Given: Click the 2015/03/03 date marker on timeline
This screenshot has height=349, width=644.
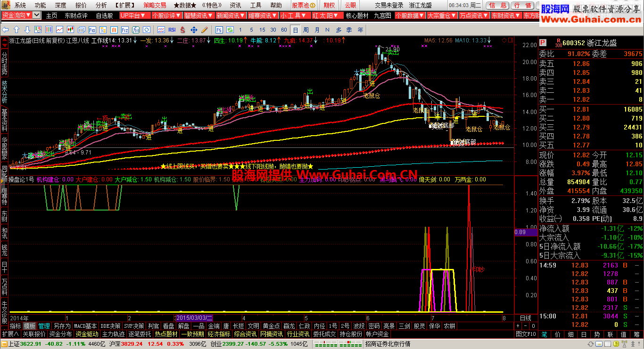Looking at the screenshot, I should coord(194,318).
